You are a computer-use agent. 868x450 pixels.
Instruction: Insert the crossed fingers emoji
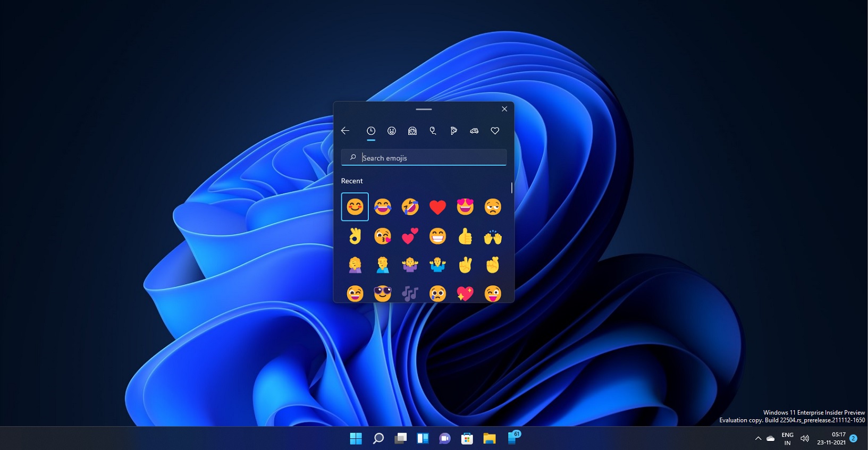[x=493, y=265]
